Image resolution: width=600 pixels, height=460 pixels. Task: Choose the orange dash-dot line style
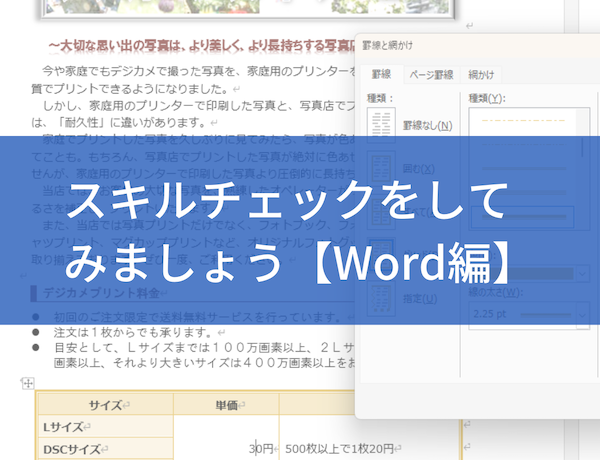523,121
